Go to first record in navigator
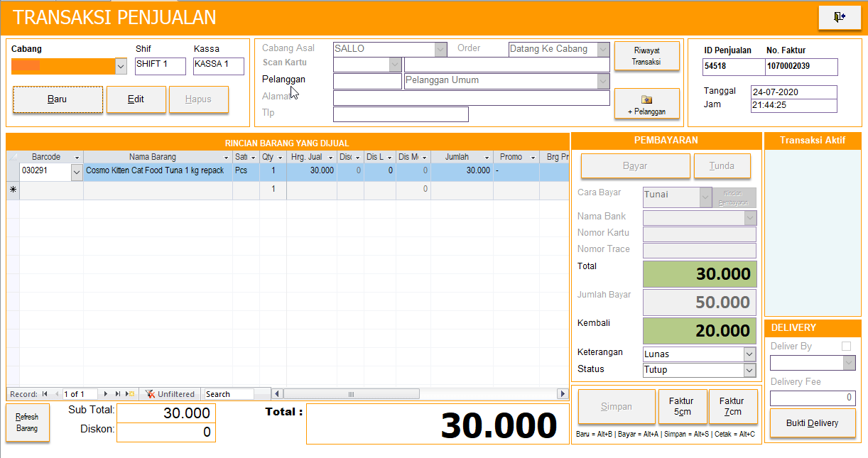This screenshot has height=458, width=868. [45, 394]
